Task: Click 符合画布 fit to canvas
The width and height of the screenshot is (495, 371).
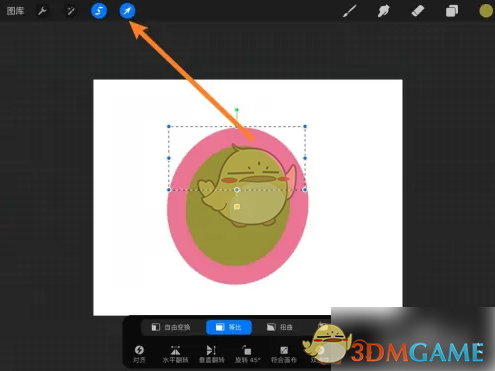Action: 284,354
